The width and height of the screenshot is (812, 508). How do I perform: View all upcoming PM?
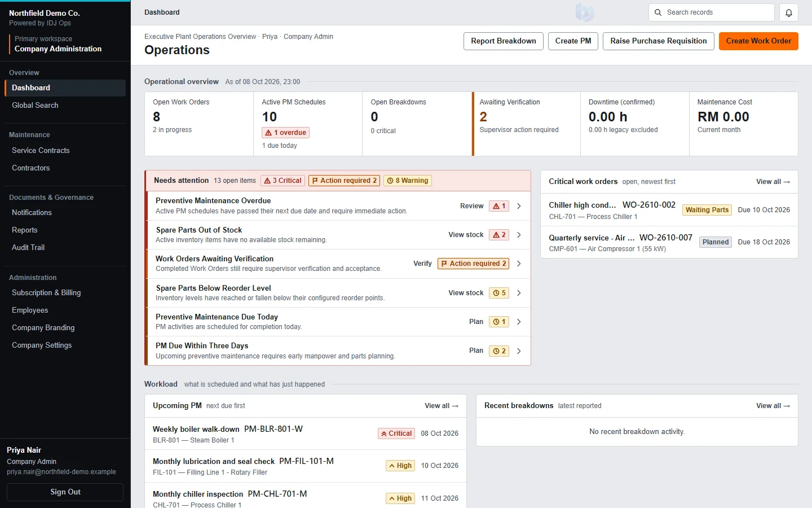[442, 406]
